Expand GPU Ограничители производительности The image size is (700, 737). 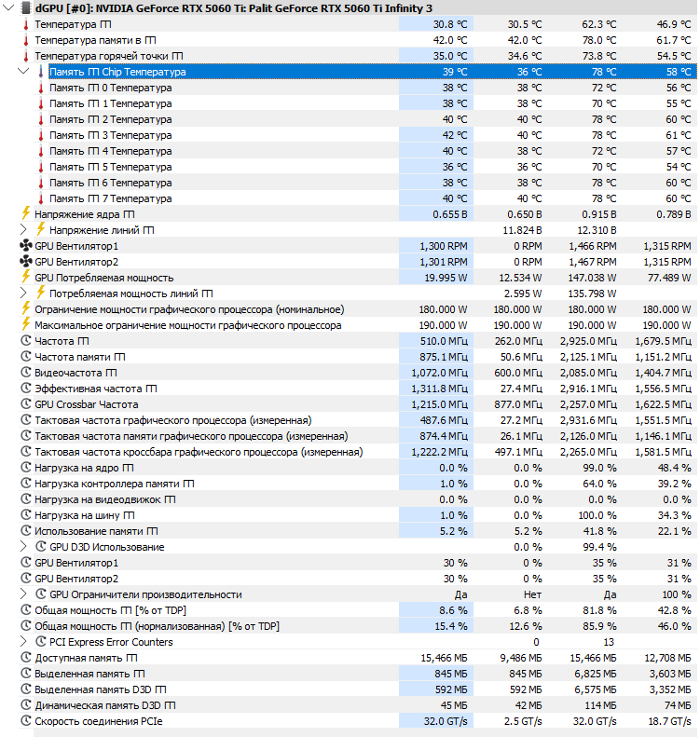pos(23,594)
